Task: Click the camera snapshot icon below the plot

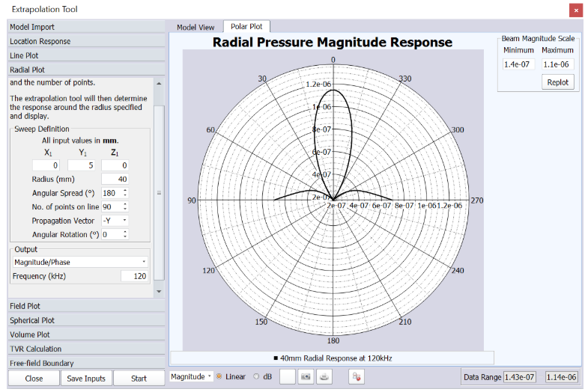Action: coord(306,376)
